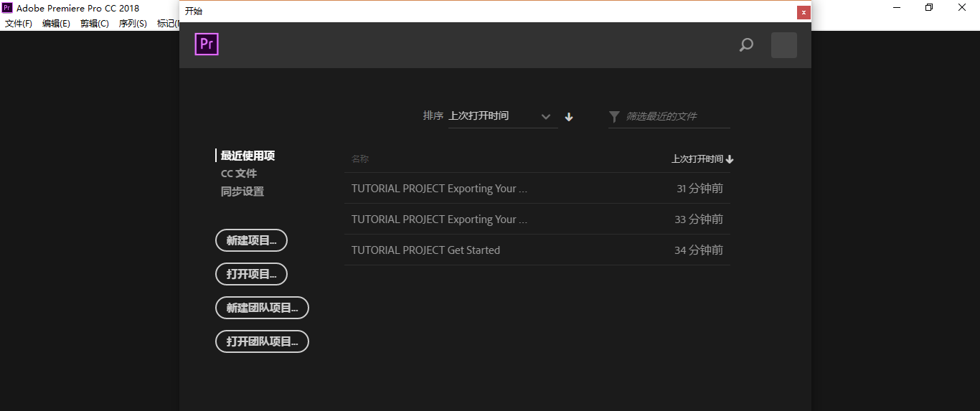Image resolution: width=980 pixels, height=411 pixels.
Task: Click the Premiere Pro title bar app icon
Action: click(x=7, y=8)
